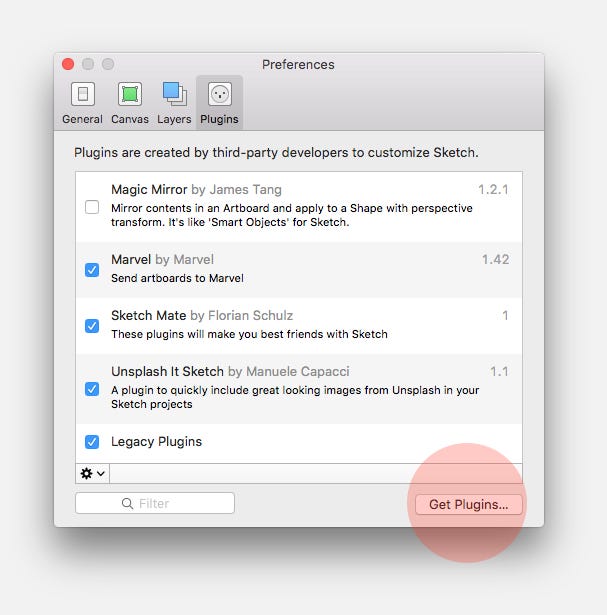
Task: Click author name James Tang
Action: click(245, 189)
